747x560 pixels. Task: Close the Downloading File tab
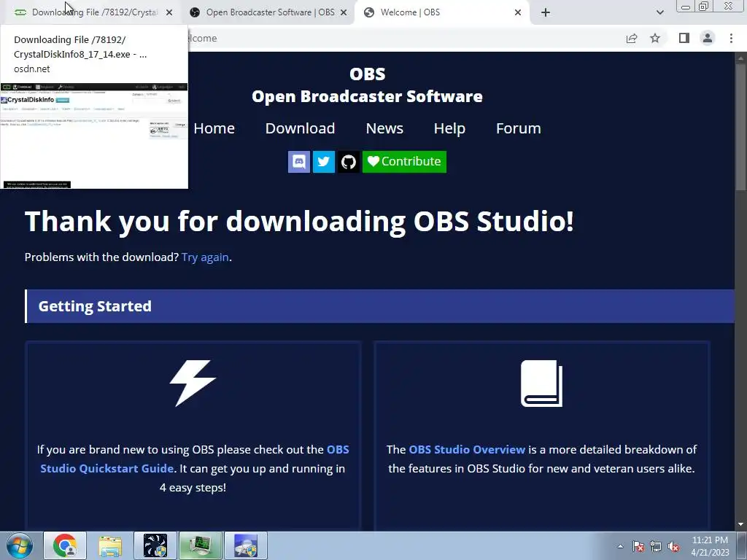(x=169, y=13)
